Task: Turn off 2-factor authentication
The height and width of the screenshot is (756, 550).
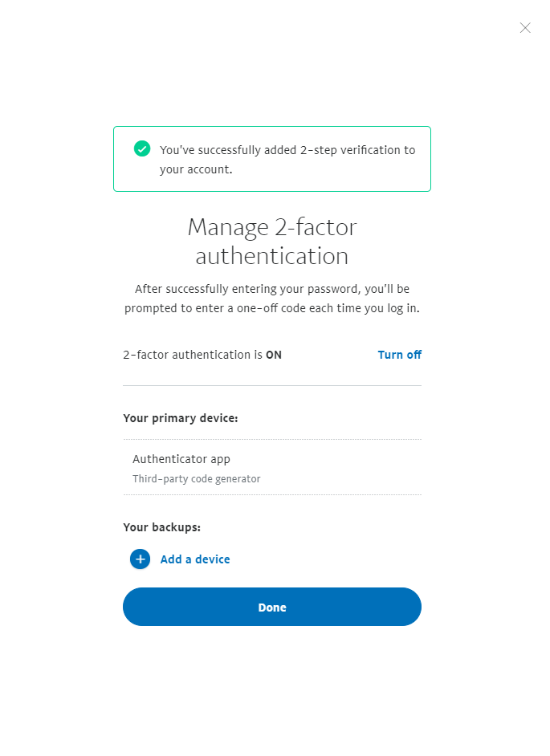Action: coord(400,355)
